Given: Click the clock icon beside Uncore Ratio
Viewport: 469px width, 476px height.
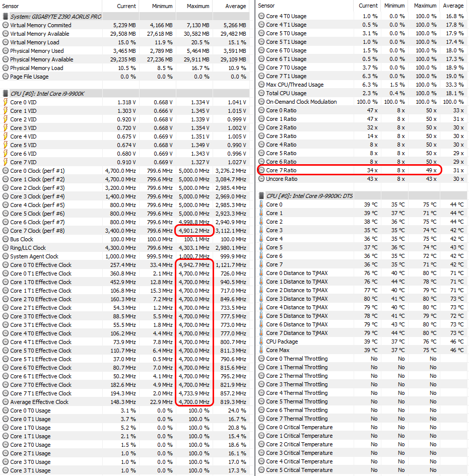Looking at the screenshot, I should coord(261,179).
